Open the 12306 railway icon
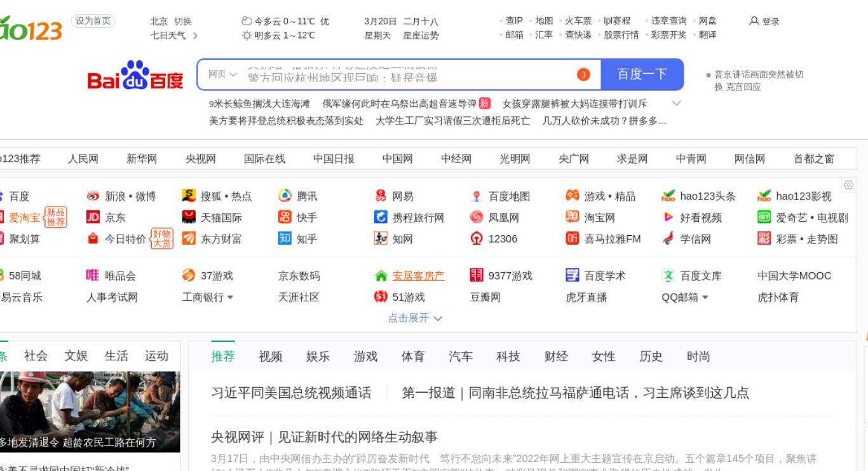868x471 pixels. [477, 238]
